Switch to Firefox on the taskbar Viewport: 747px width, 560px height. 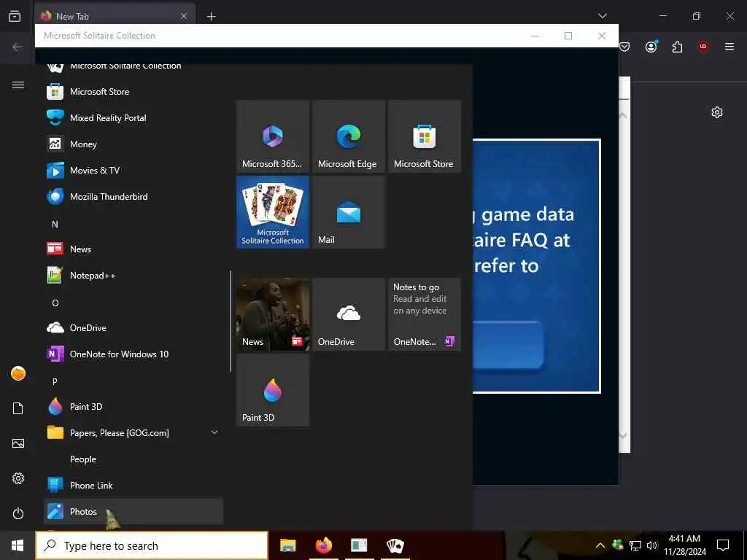(x=324, y=545)
